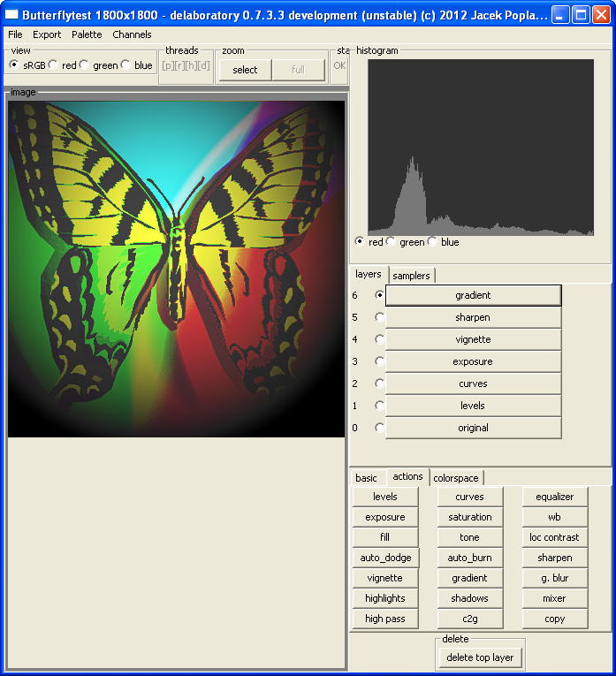Switch to the samplers tab
This screenshot has height=676, width=616.
click(x=411, y=276)
